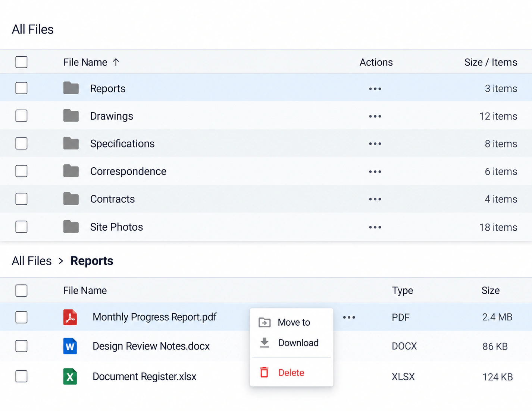Click the Word icon for Design Review Notes
This screenshot has height=411, width=532.
click(x=70, y=346)
